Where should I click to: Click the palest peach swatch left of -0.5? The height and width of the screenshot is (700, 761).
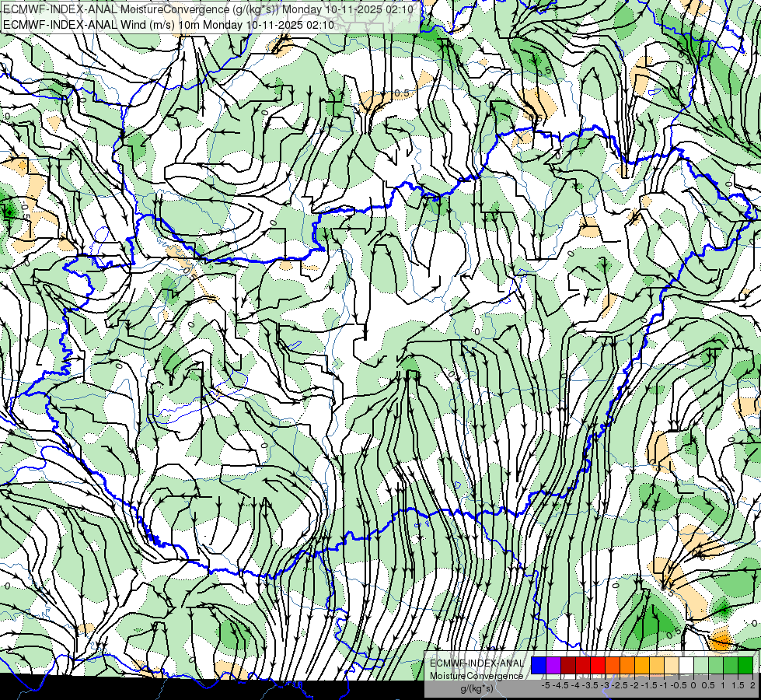pyautogui.click(x=672, y=665)
